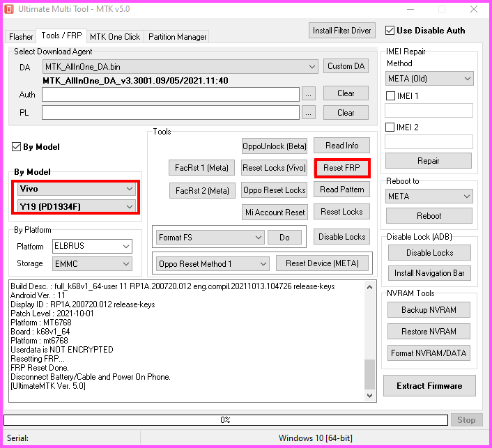Expand the Reboot to META dropdown

tap(429, 196)
